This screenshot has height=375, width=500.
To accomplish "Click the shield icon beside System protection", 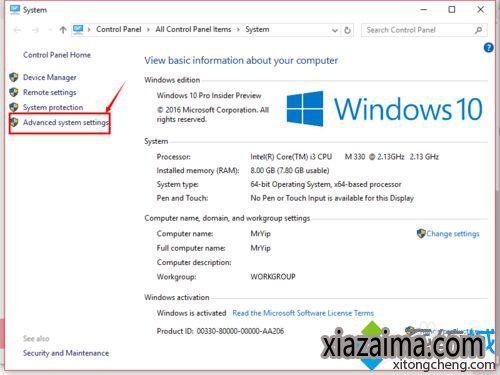I will coord(14,107).
